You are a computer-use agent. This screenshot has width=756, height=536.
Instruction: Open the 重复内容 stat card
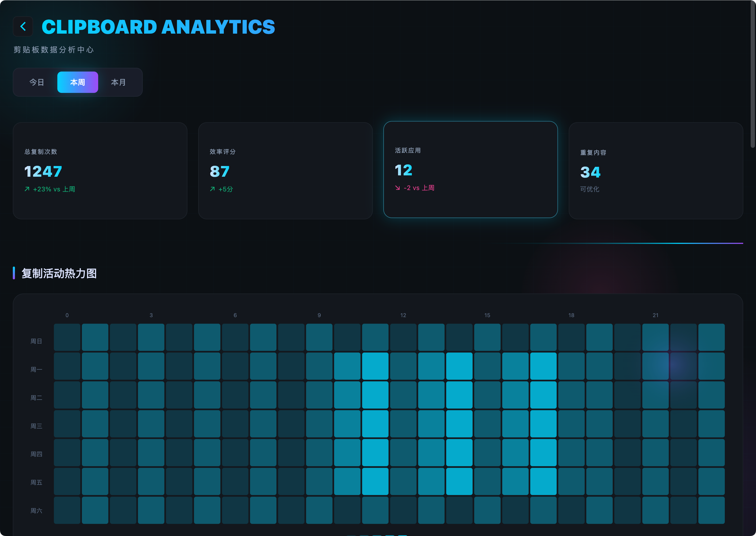[656, 171]
